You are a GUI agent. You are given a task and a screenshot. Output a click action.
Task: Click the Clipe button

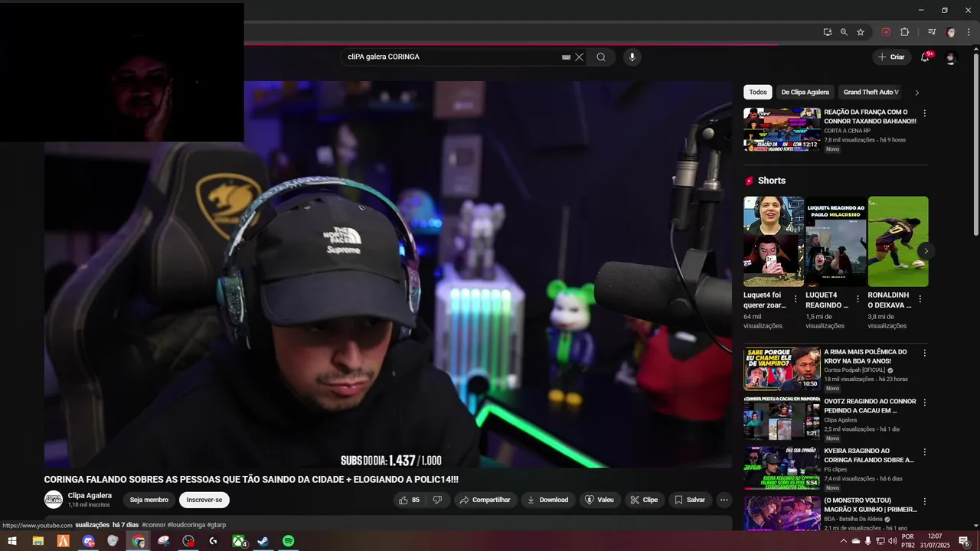tap(644, 500)
